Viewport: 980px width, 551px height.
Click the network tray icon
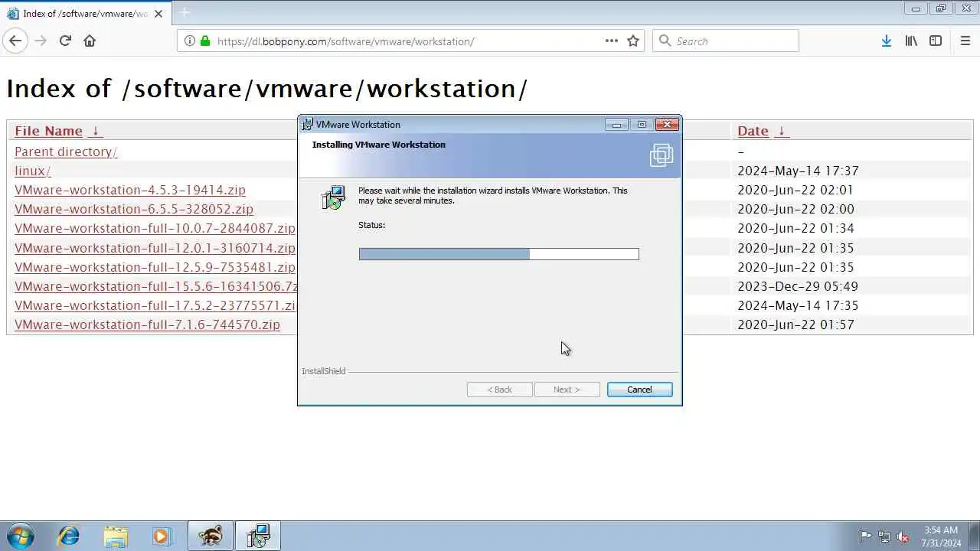point(884,536)
